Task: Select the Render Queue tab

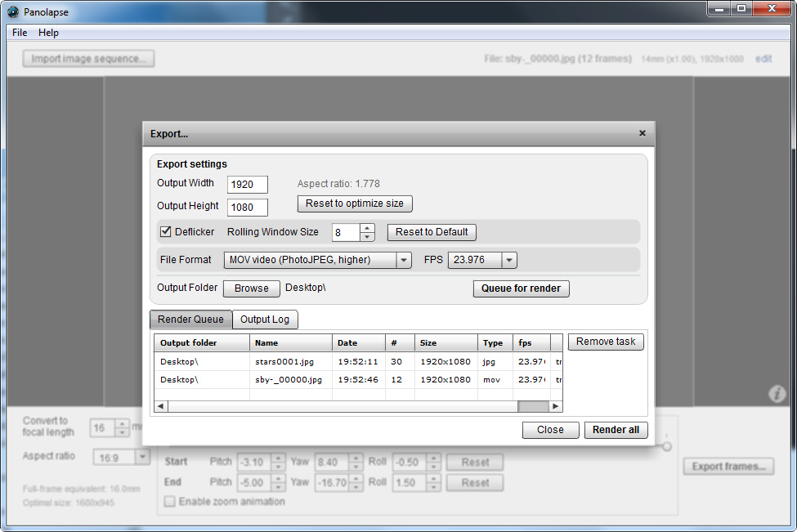Action: [190, 320]
